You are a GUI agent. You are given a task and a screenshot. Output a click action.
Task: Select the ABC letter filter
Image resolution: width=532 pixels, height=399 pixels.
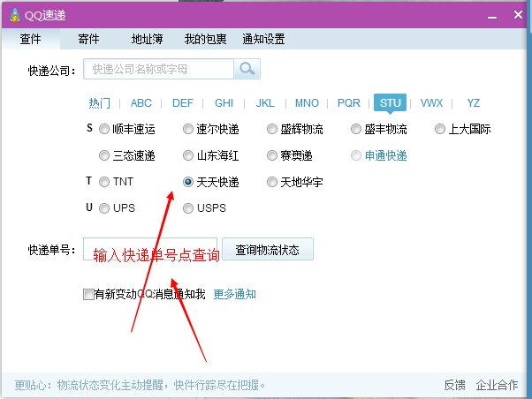[x=141, y=102]
